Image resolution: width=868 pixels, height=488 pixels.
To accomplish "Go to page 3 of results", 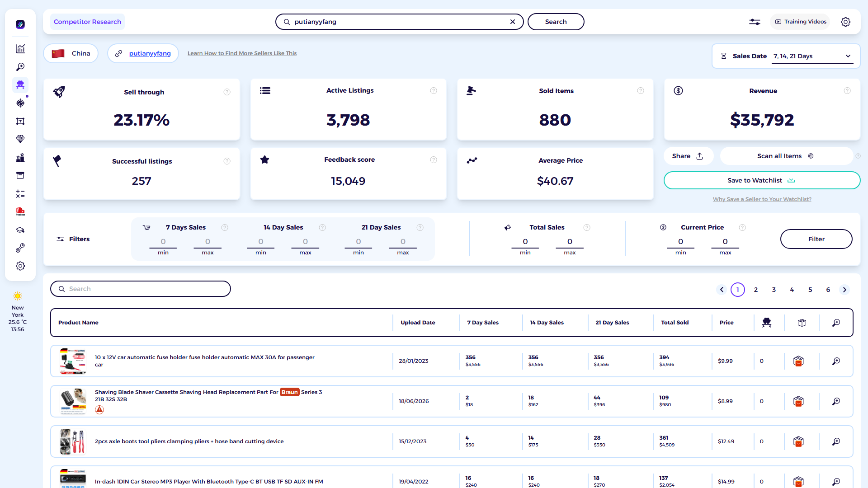I will [x=774, y=290].
